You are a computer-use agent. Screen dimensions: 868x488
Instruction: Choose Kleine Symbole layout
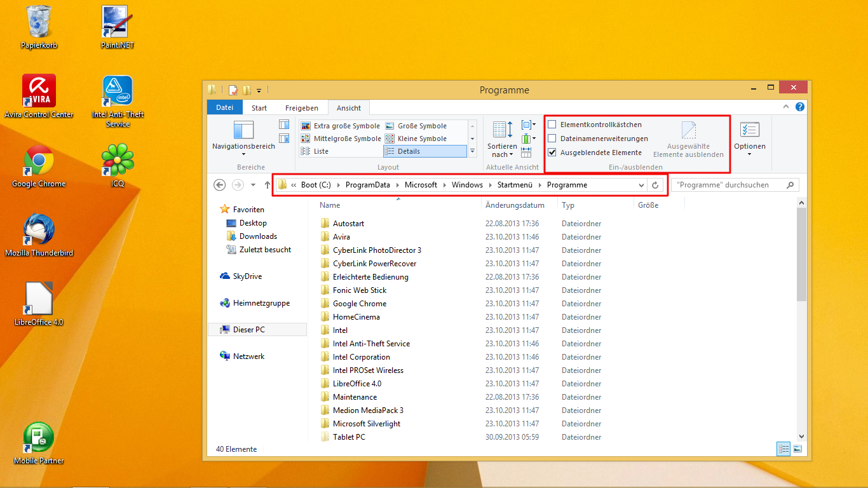[416, 139]
